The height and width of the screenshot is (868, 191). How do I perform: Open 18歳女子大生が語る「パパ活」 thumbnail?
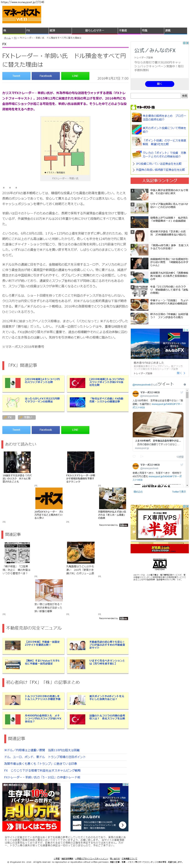coord(17,462)
